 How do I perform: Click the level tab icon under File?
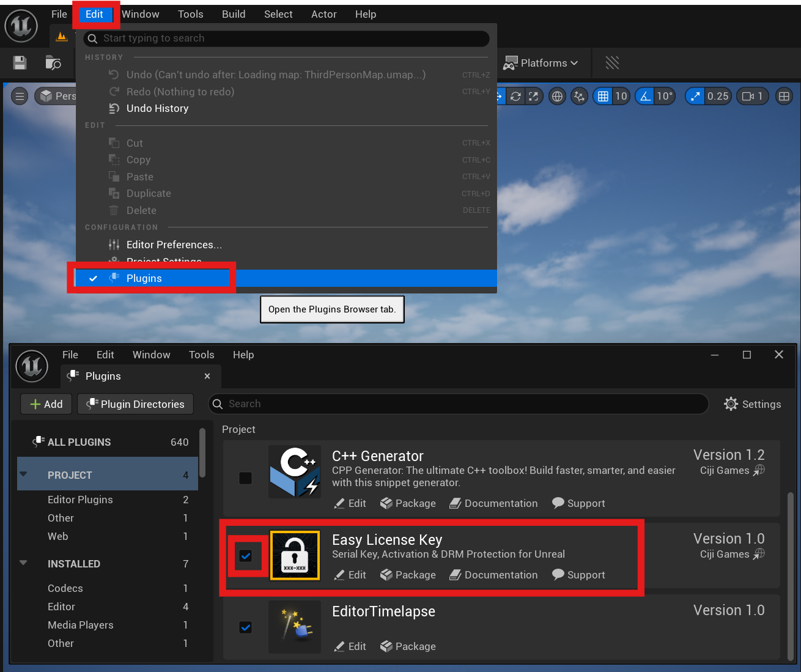[61, 37]
